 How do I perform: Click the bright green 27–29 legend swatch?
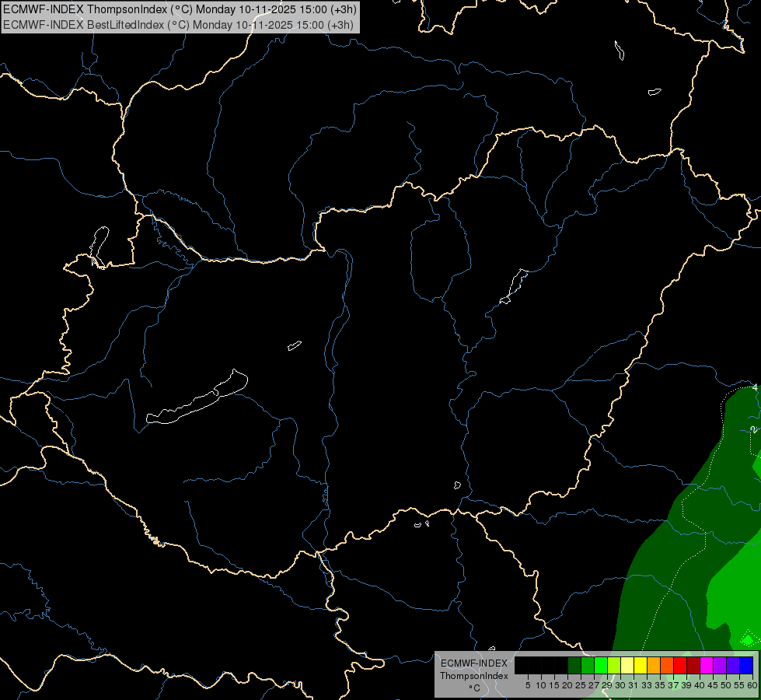click(x=601, y=665)
